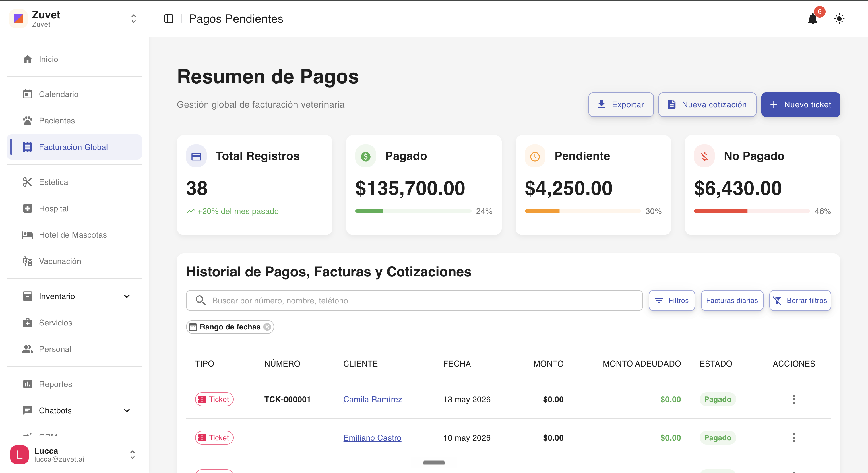Click the chat bubble icon for Chatbots

point(27,410)
